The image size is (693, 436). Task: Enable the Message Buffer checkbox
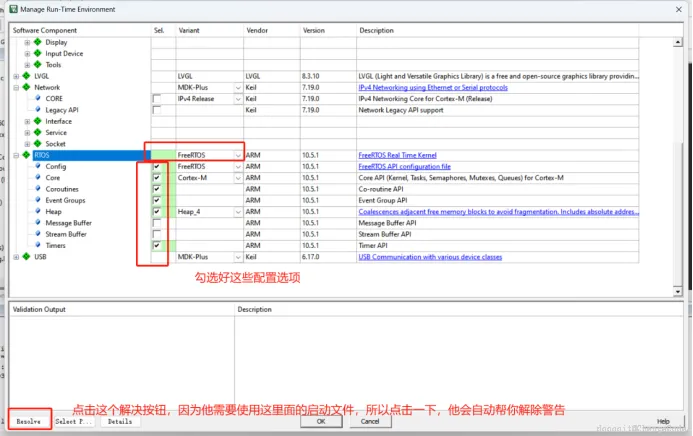pyautogui.click(x=156, y=223)
